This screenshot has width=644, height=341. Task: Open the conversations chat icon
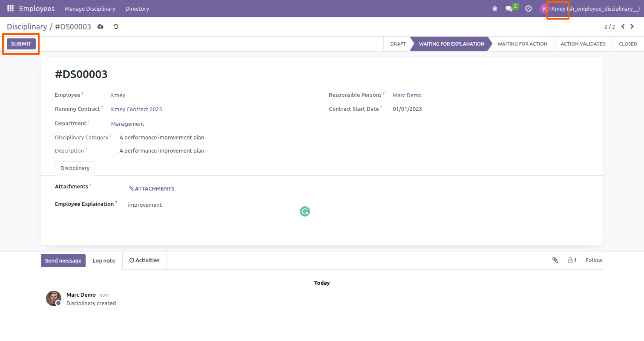tap(509, 9)
